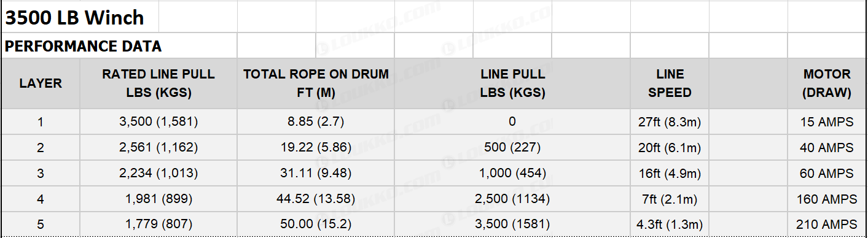Click the cell with 1,779 (807)
This screenshot has width=868, height=238.
click(158, 225)
